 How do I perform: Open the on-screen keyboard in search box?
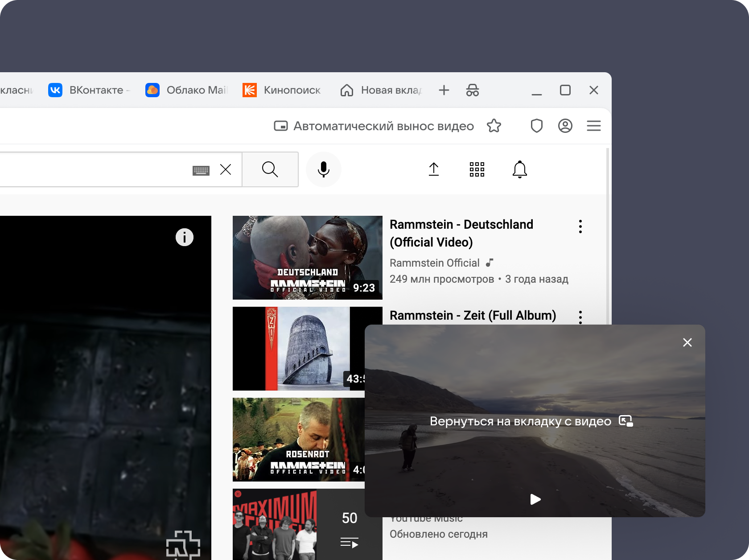(x=201, y=170)
